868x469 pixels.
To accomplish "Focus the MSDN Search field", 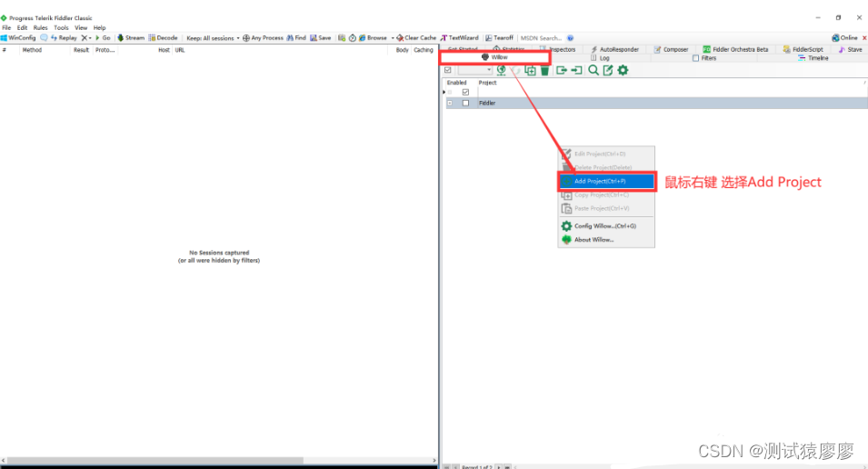I will pos(542,38).
